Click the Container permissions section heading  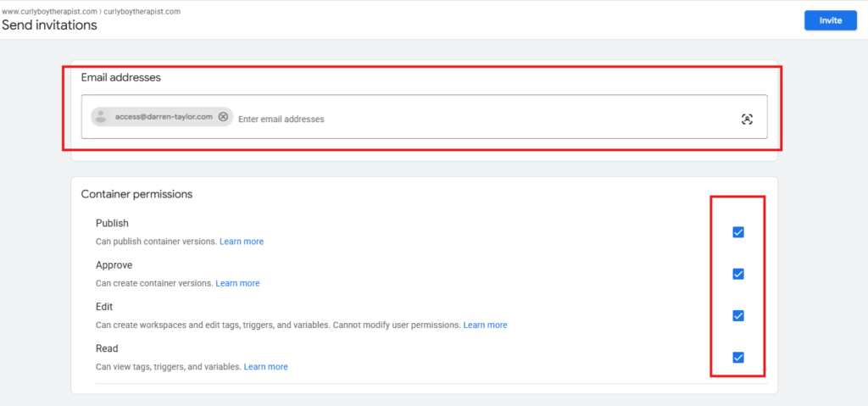pyautogui.click(x=136, y=194)
